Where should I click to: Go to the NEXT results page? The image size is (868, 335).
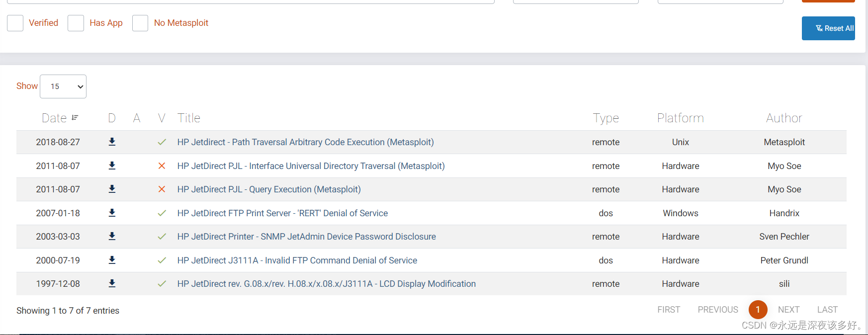[x=788, y=310]
